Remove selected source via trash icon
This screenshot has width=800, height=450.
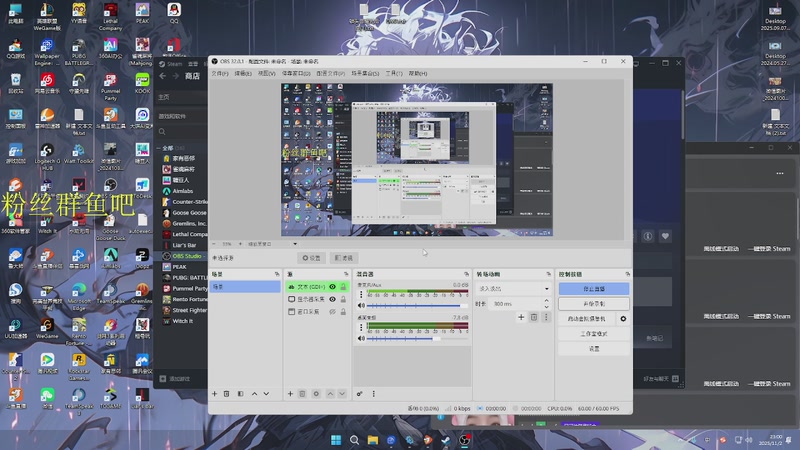coord(302,394)
